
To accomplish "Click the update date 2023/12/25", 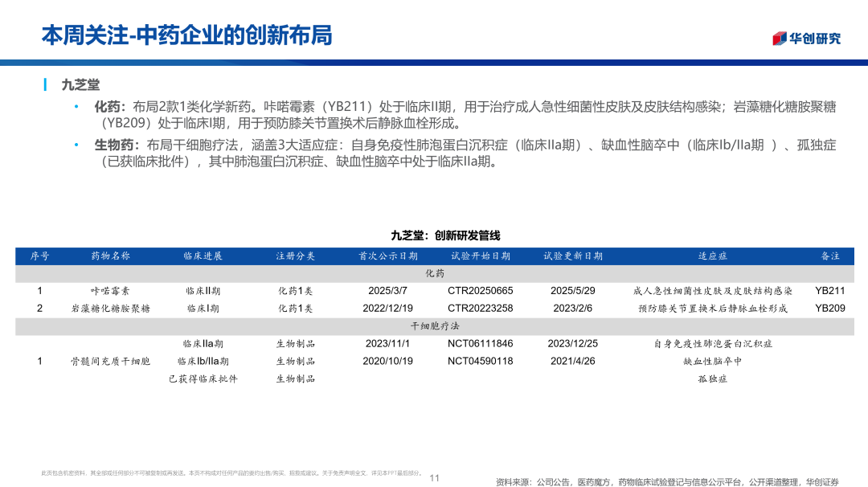I will tap(573, 344).
